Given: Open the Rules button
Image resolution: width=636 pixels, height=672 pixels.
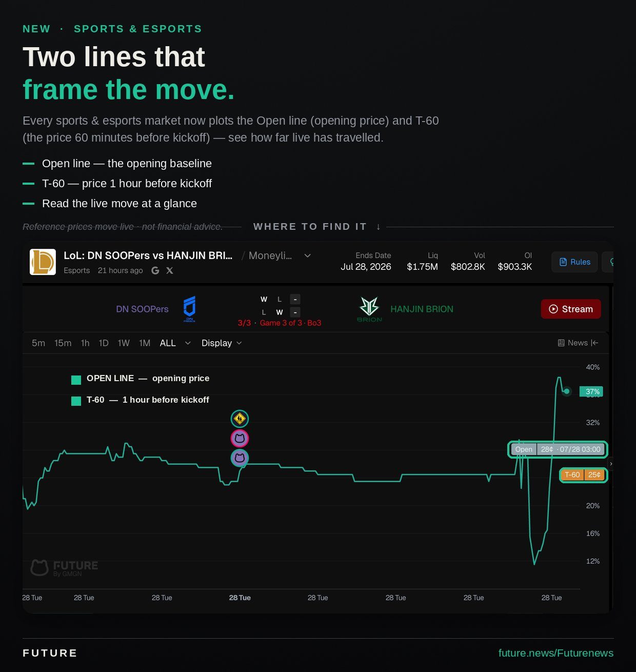Looking at the screenshot, I should pos(574,262).
